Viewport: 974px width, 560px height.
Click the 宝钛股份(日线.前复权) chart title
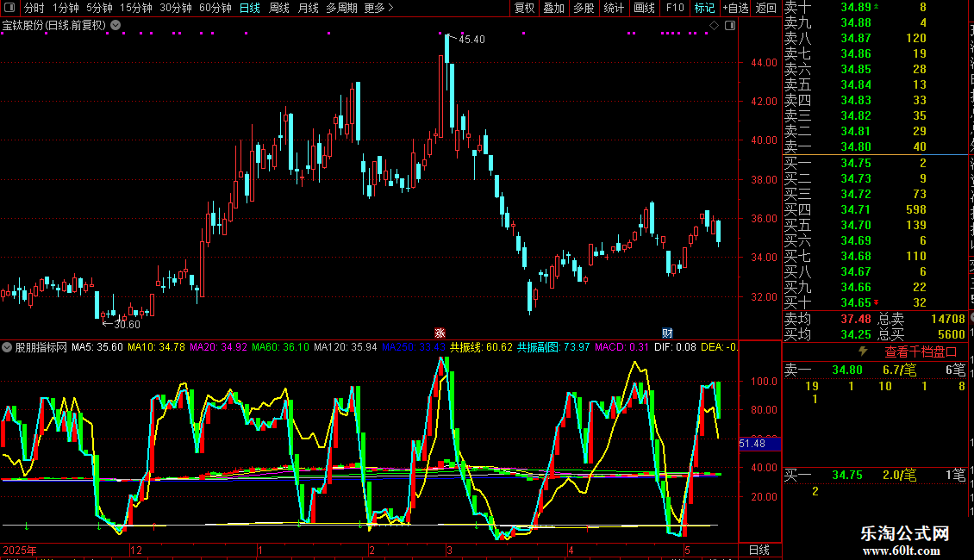tap(54, 26)
